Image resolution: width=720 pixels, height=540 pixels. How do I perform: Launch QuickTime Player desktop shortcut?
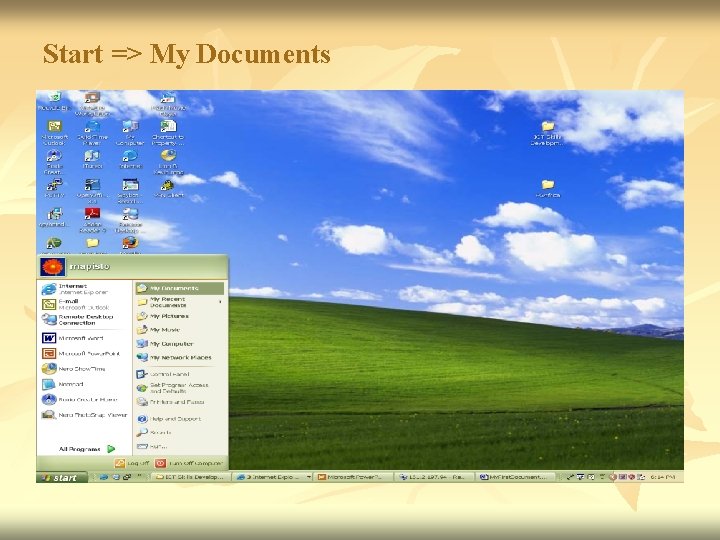92,132
